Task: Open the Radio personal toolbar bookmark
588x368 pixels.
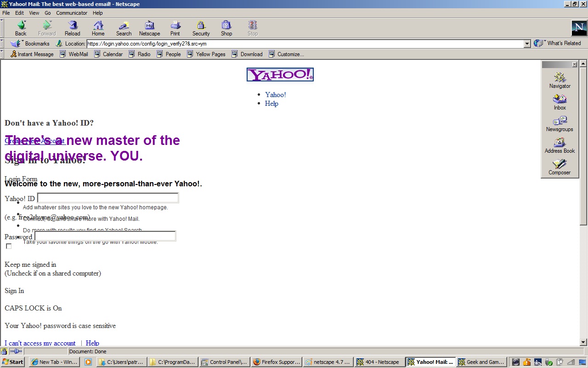Action: click(x=140, y=54)
